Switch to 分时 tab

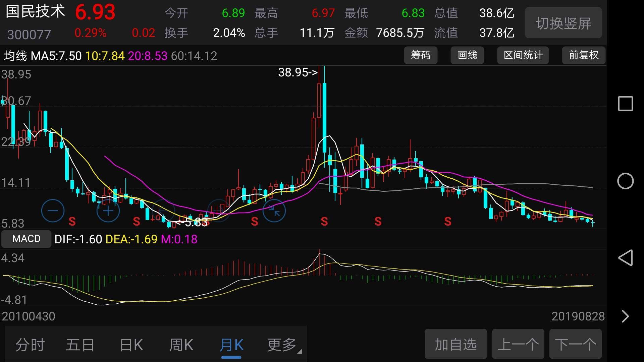tap(30, 345)
